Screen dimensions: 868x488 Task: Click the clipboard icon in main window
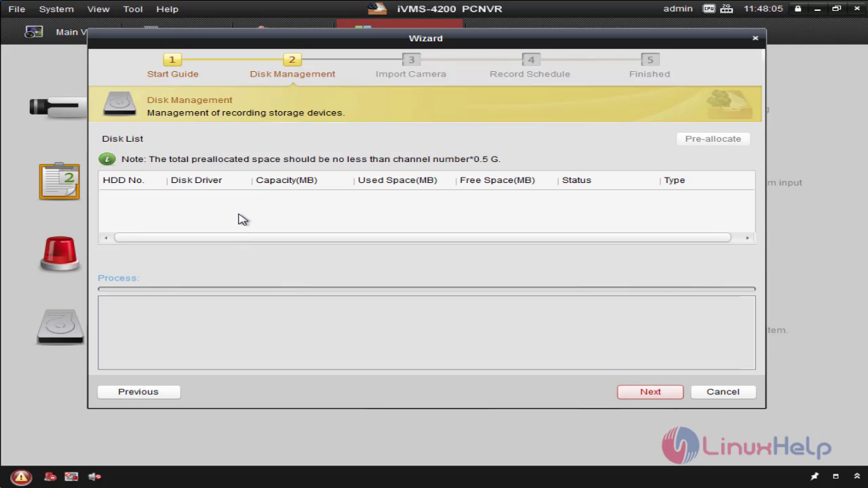coord(60,181)
